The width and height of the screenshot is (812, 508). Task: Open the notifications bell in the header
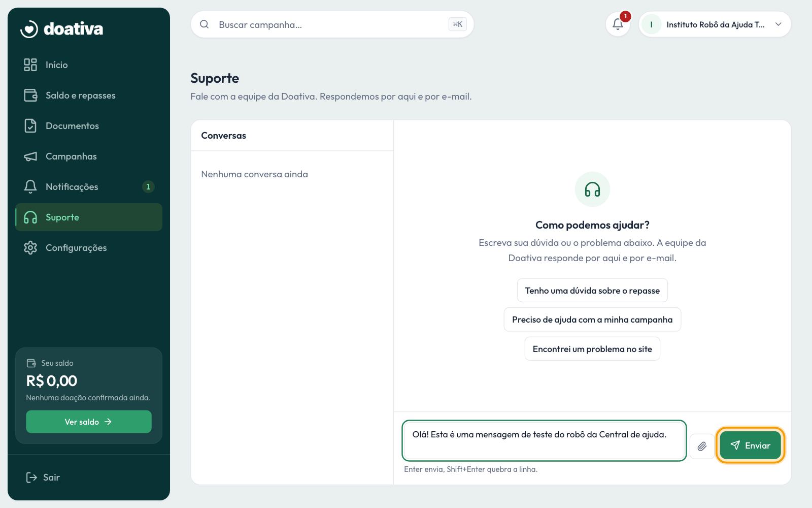pos(618,24)
